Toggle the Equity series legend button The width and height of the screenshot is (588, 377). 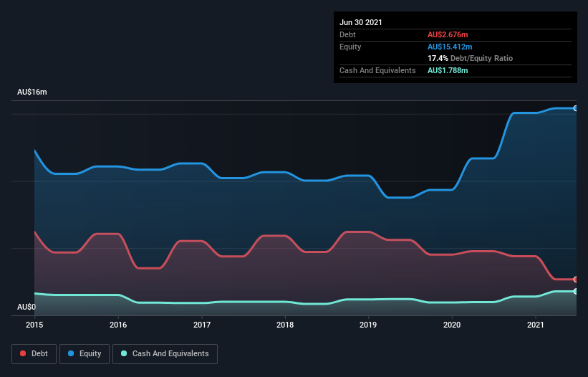coord(85,354)
